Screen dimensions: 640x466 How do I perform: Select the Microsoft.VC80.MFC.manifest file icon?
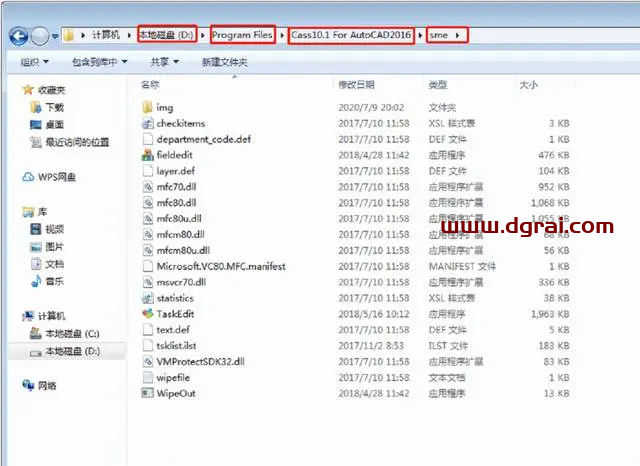147,266
